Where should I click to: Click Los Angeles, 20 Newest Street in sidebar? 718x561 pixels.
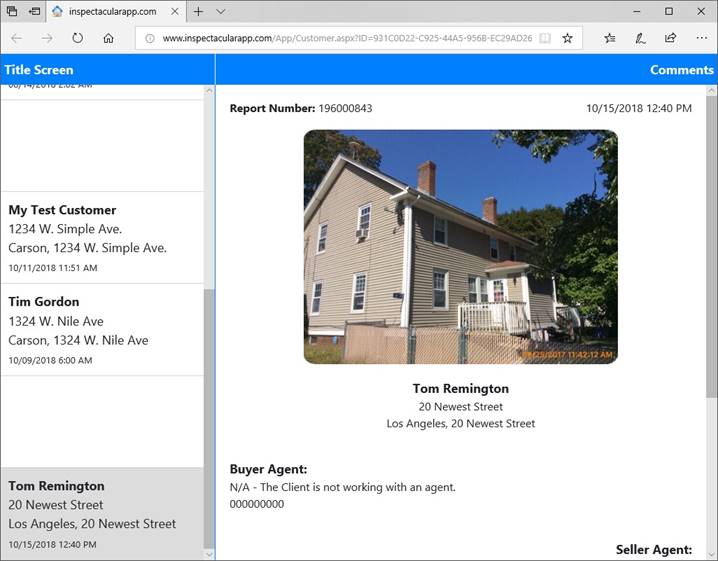click(x=92, y=523)
